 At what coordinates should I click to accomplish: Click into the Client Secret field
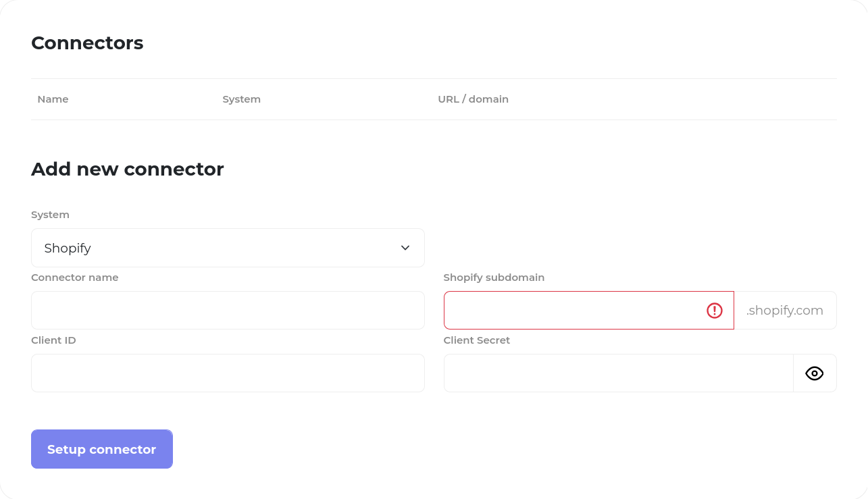pyautogui.click(x=618, y=373)
